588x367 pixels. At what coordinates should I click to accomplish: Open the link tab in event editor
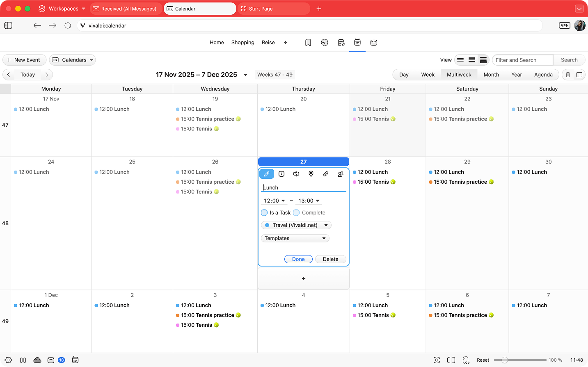(x=326, y=174)
